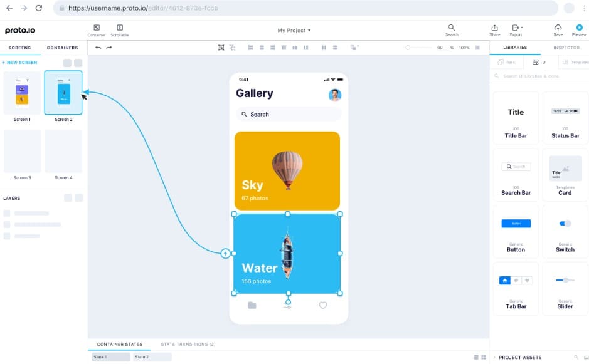The height and width of the screenshot is (364, 589).
Task: Align selection to the bottom
Action: [x=305, y=48]
